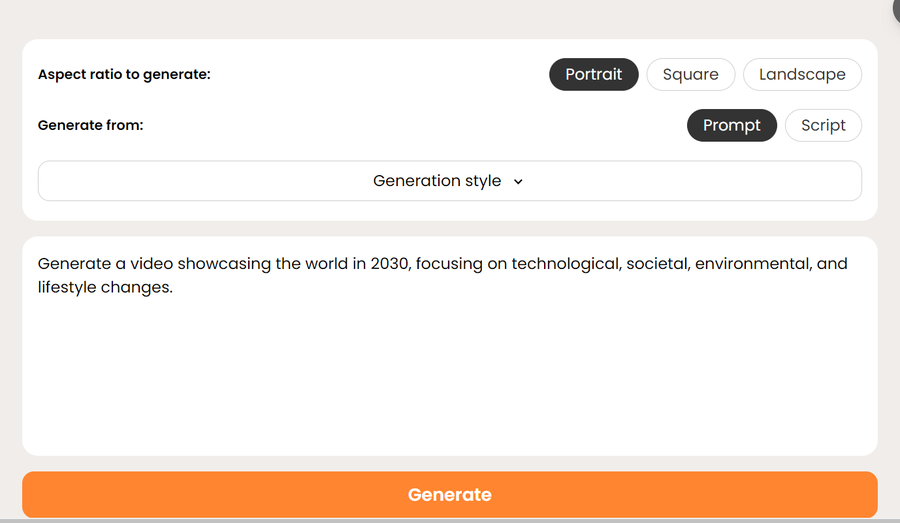
Task: Click the word 'technological' in the prompt
Action: point(564,264)
